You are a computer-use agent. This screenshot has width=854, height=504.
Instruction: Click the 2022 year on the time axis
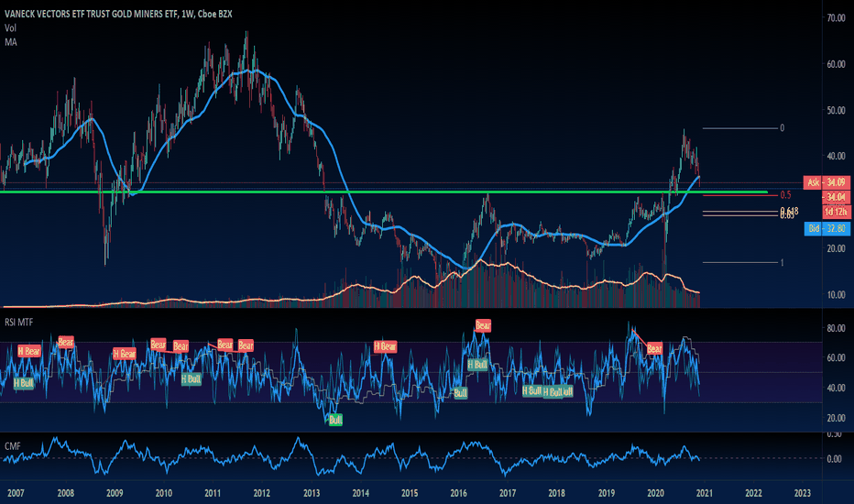(753, 493)
